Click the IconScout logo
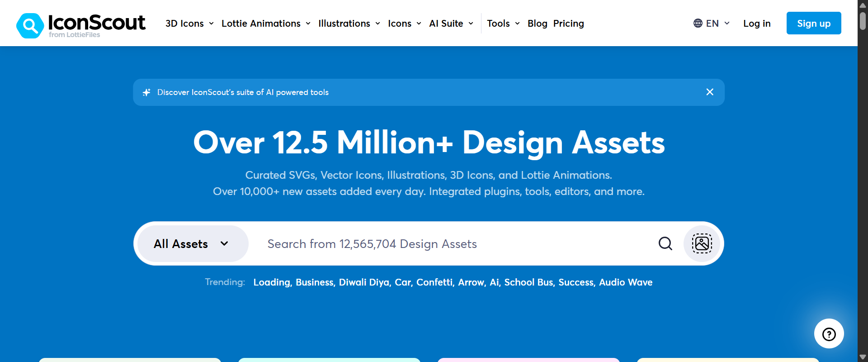The image size is (868, 362). pyautogui.click(x=81, y=25)
